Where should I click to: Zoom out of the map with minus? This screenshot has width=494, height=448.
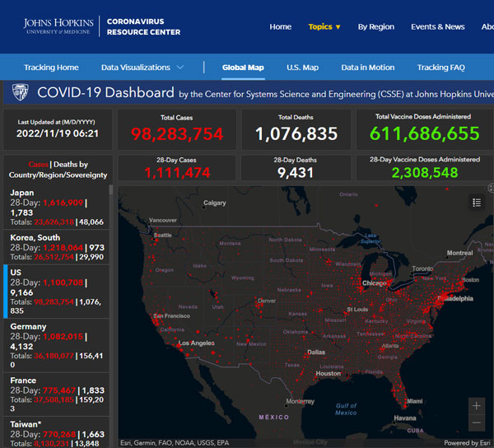(477, 422)
